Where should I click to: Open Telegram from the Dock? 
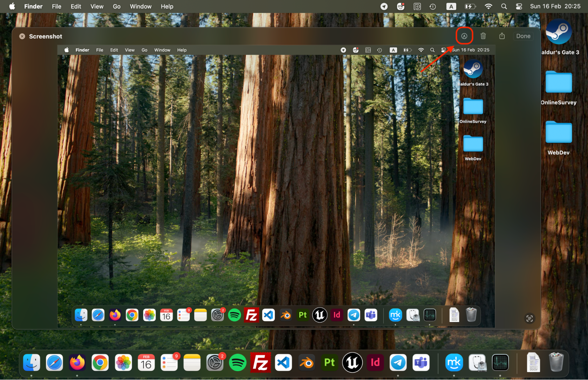[x=398, y=363]
